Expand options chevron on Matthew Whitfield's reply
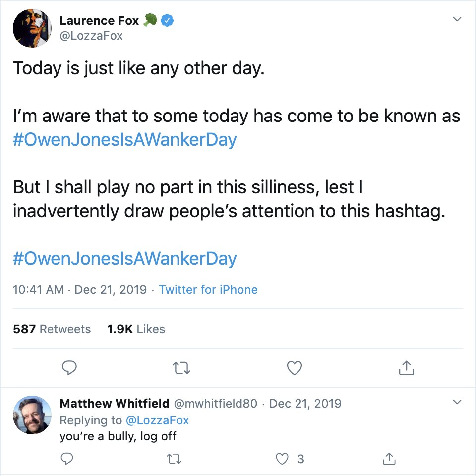Image resolution: width=476 pixels, height=476 pixels. click(x=457, y=402)
